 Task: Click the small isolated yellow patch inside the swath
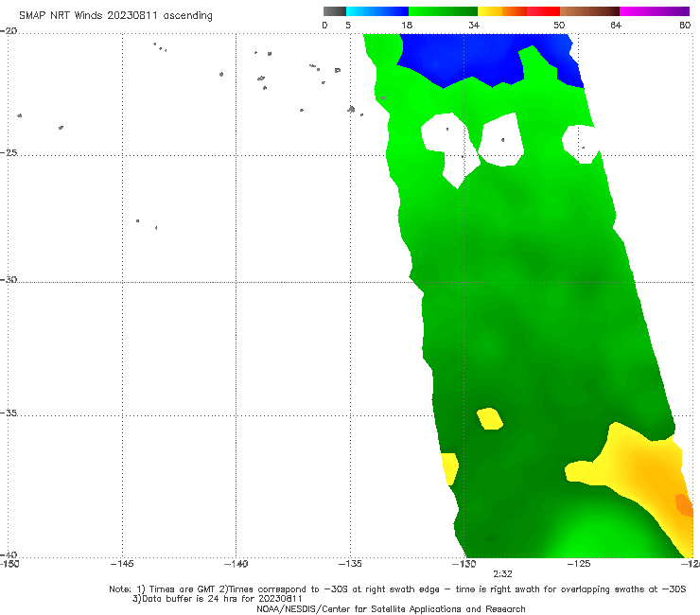coord(490,419)
